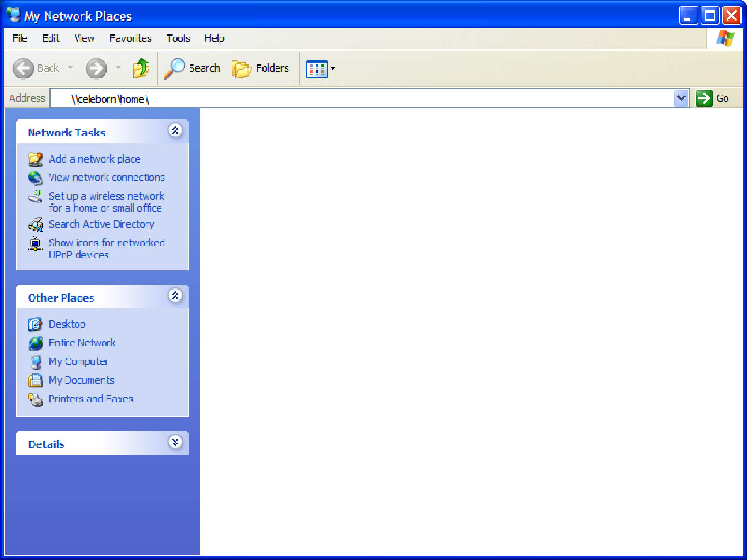
Task: Open the File menu
Action: click(20, 38)
